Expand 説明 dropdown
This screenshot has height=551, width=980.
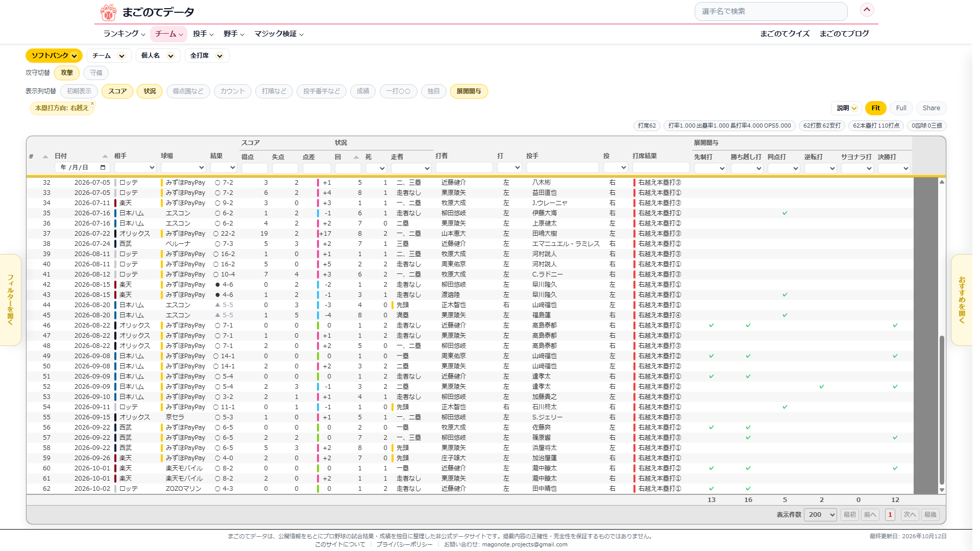(x=847, y=108)
